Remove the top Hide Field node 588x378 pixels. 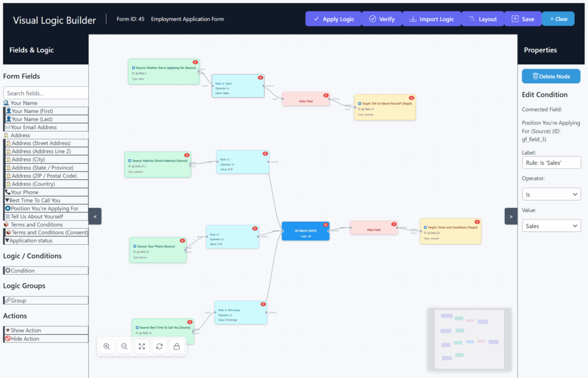coord(326,95)
